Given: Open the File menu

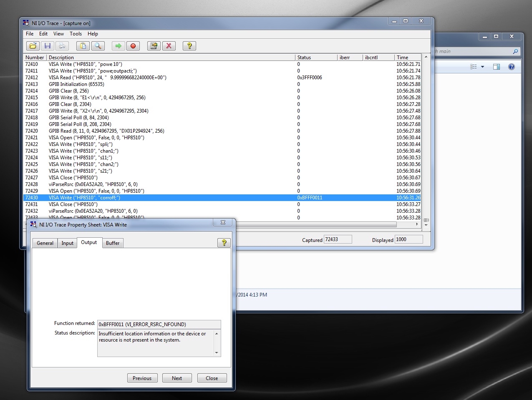Looking at the screenshot, I should (x=30, y=34).
